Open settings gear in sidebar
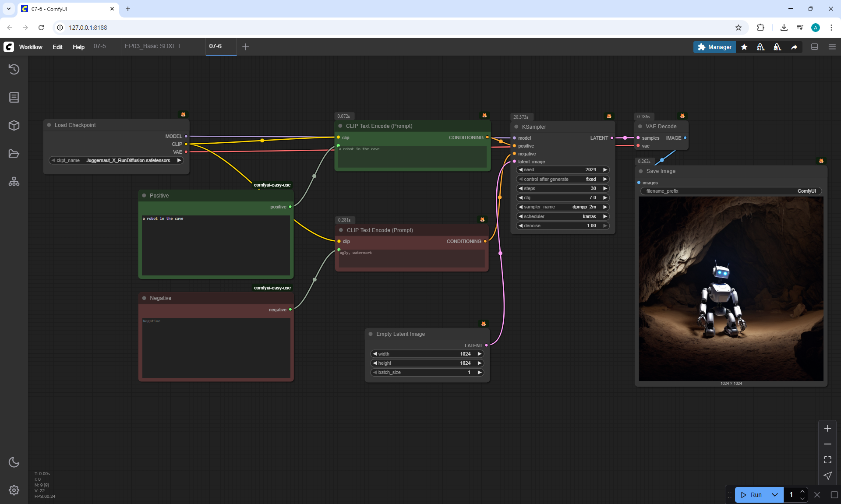This screenshot has height=504, width=841. pyautogui.click(x=14, y=490)
